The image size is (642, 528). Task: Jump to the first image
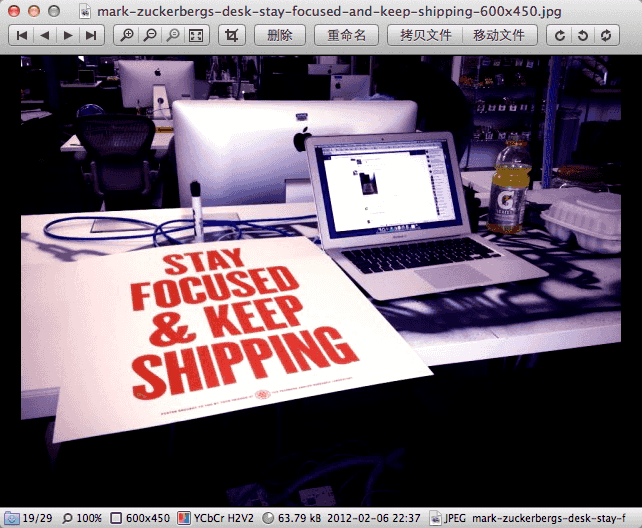pos(22,35)
